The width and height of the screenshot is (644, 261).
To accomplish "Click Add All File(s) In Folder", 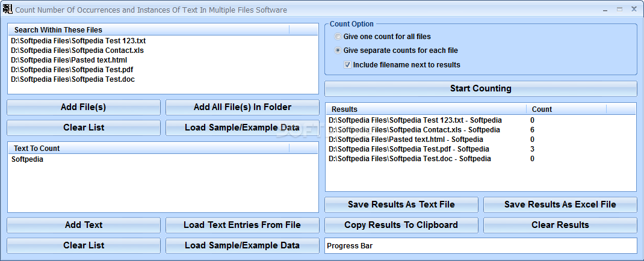I will click(x=243, y=108).
